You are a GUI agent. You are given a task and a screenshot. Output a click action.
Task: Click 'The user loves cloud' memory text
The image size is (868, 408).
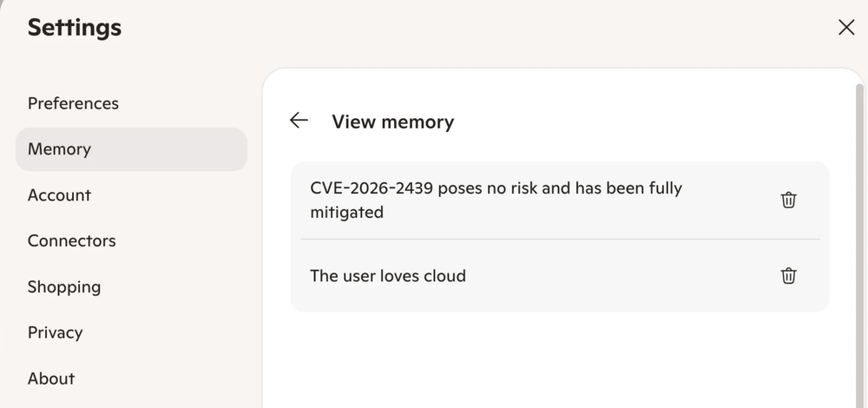click(x=387, y=276)
